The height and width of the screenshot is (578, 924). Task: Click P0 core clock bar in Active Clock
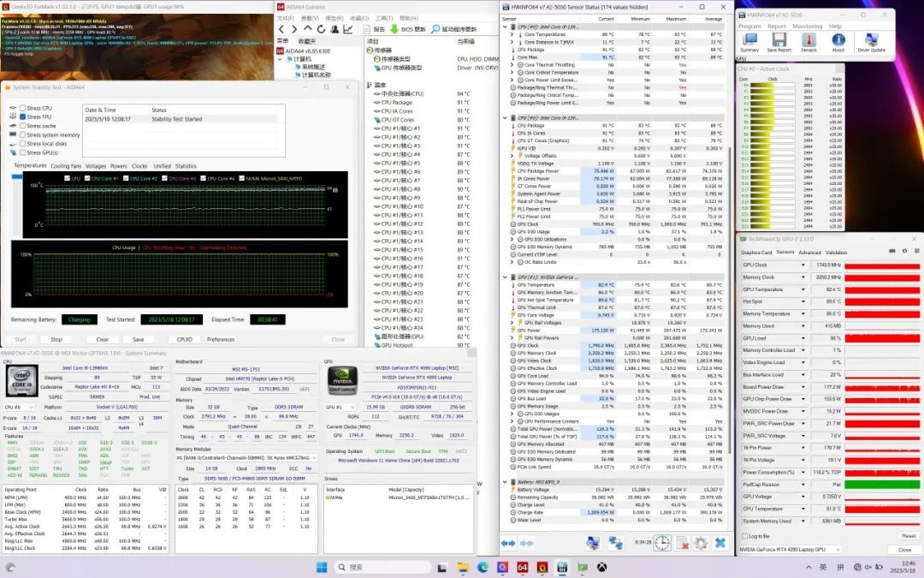pos(773,85)
